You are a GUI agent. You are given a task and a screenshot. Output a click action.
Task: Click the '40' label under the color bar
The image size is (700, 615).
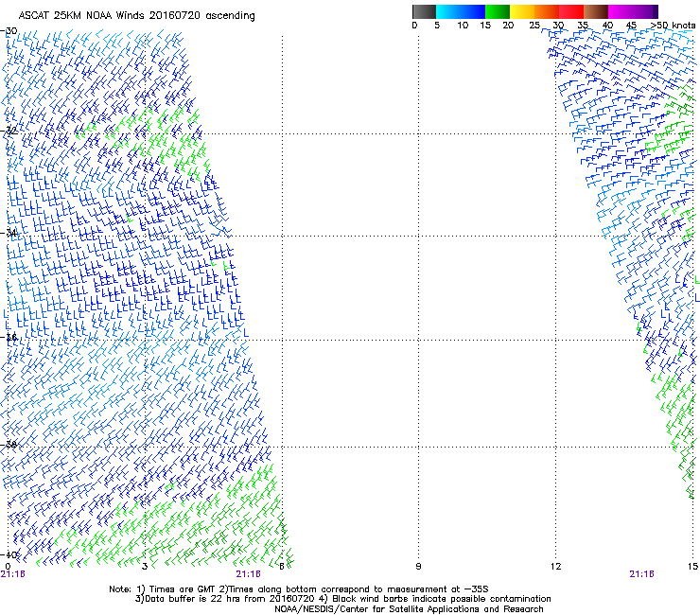tap(607, 26)
